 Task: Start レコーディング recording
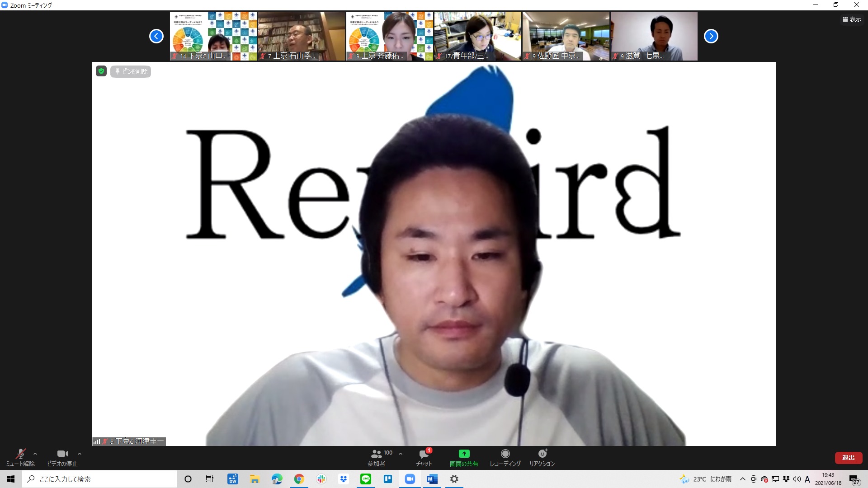pos(505,457)
